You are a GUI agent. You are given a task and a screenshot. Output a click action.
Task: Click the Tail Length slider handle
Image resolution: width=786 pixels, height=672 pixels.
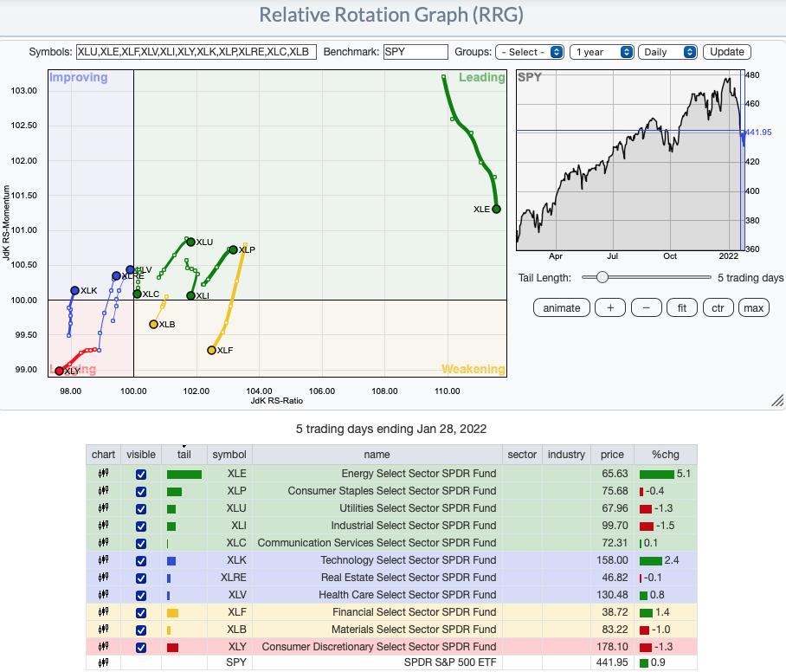(x=602, y=277)
